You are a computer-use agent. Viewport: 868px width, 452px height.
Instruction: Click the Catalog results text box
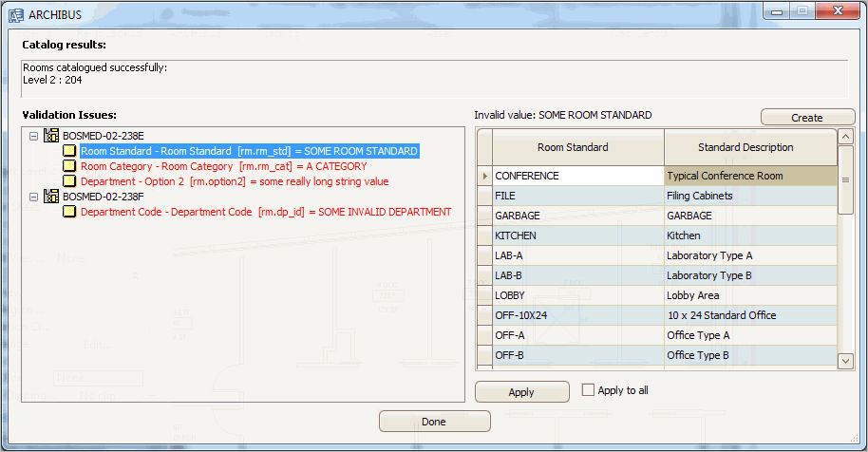coord(435,79)
